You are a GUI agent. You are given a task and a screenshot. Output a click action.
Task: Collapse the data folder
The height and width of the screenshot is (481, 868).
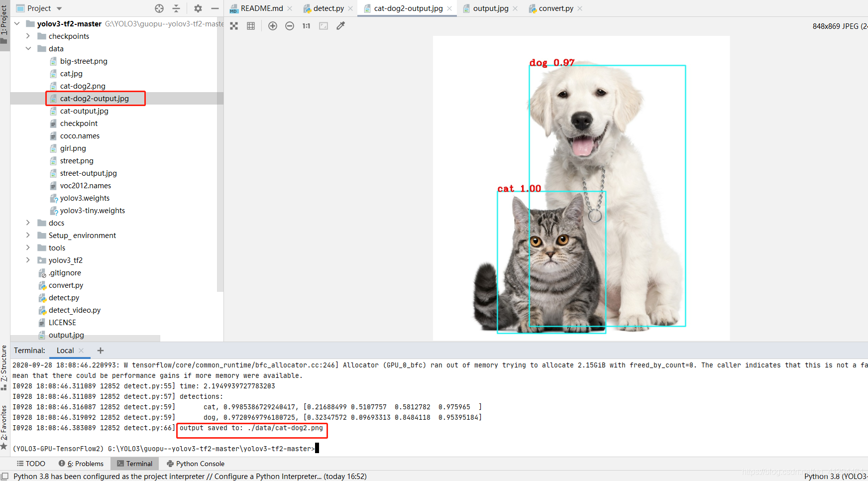(x=28, y=48)
